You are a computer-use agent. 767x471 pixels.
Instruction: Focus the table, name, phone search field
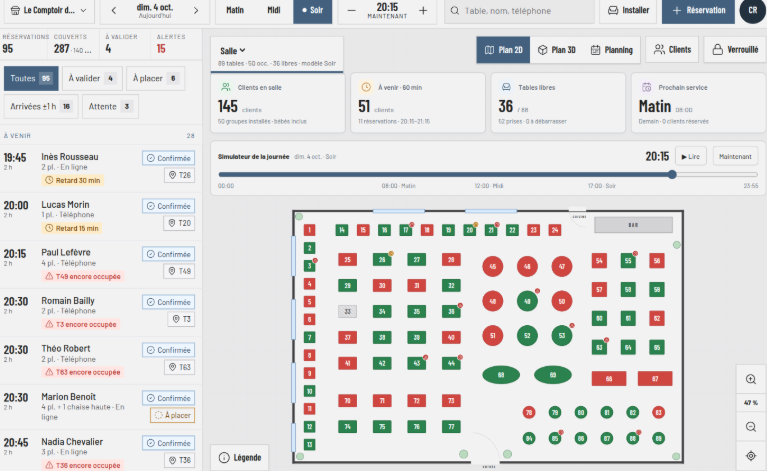[519, 11]
